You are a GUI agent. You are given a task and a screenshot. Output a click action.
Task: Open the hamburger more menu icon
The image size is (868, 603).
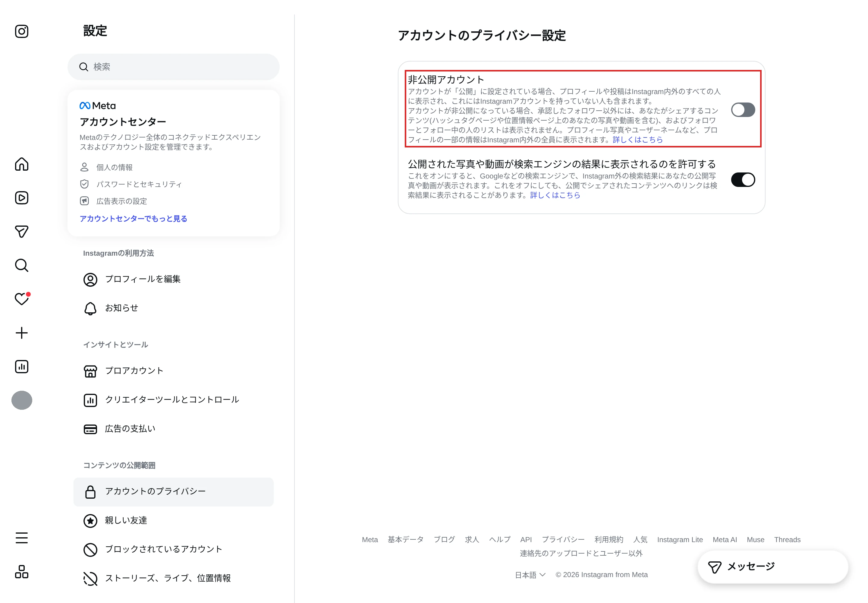(21, 538)
